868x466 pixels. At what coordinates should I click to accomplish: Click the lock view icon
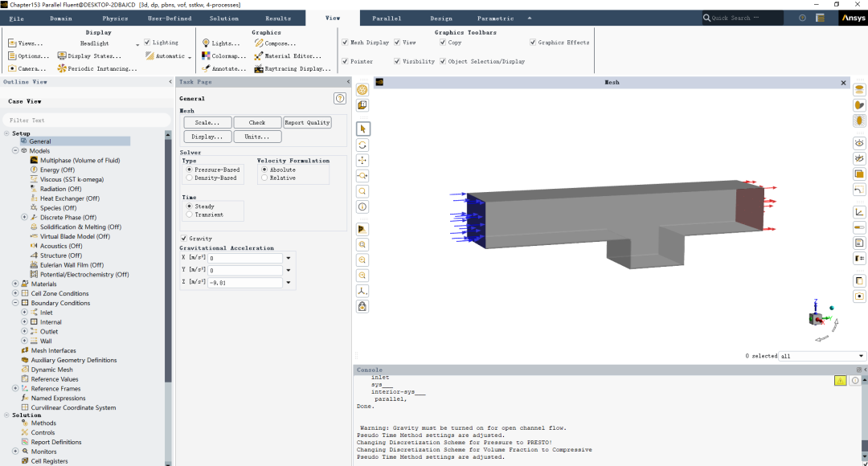(362, 307)
